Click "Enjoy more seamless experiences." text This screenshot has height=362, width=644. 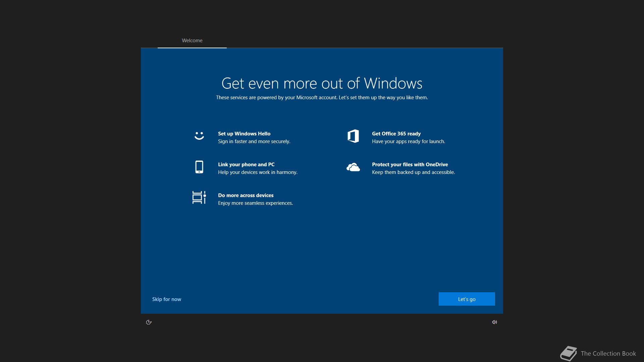[x=256, y=203]
